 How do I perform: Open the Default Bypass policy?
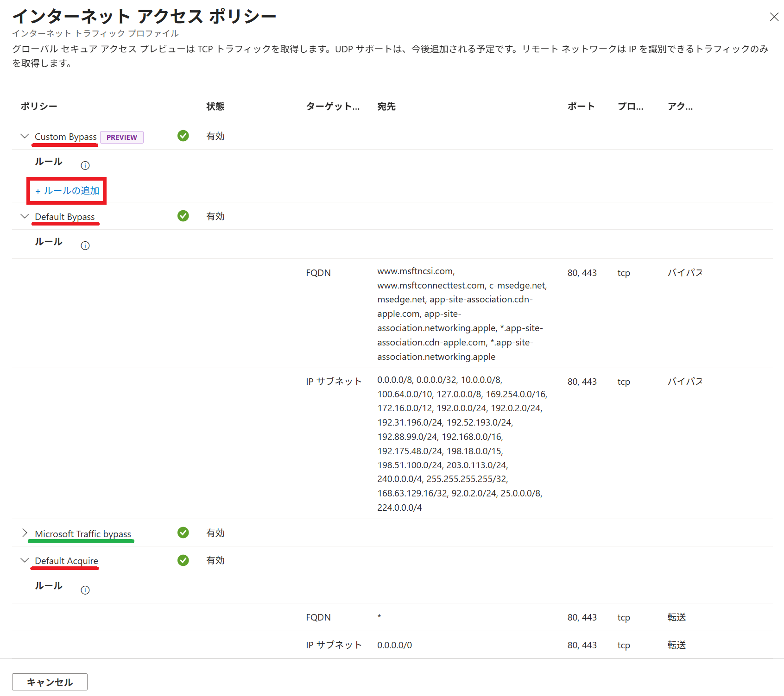65,216
